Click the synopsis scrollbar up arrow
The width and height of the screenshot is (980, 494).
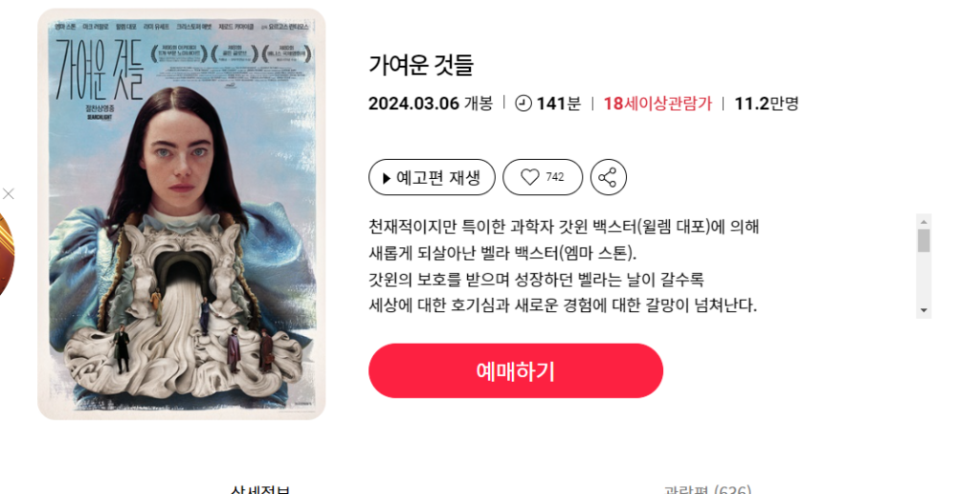[924, 221]
